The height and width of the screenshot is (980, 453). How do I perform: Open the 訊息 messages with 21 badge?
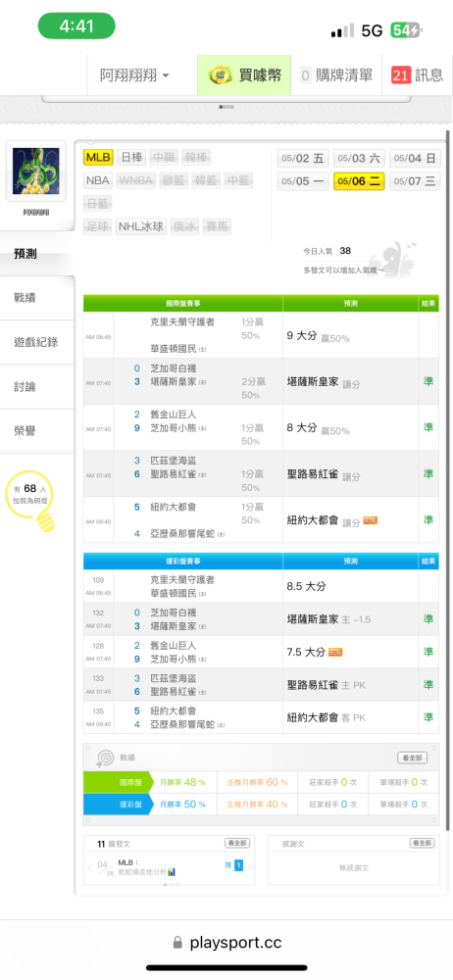click(x=417, y=75)
